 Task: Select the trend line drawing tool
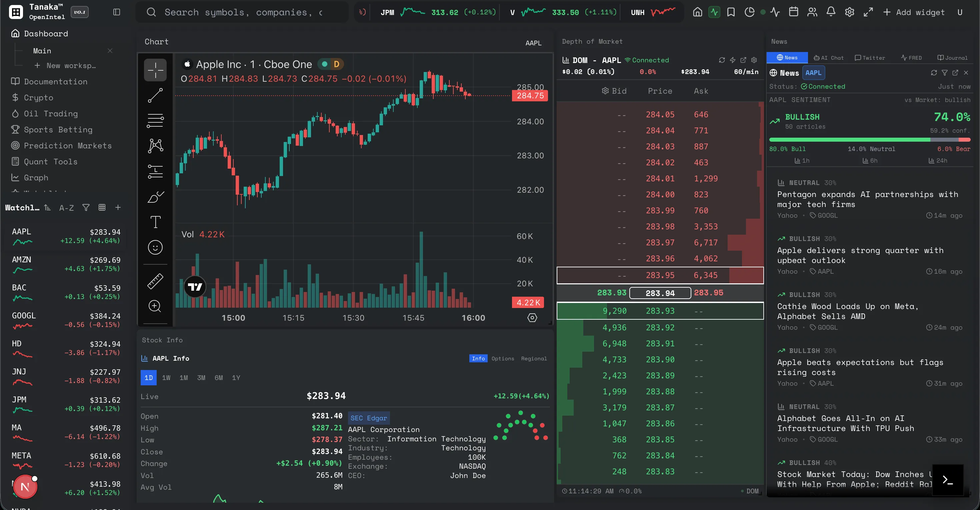[155, 95]
